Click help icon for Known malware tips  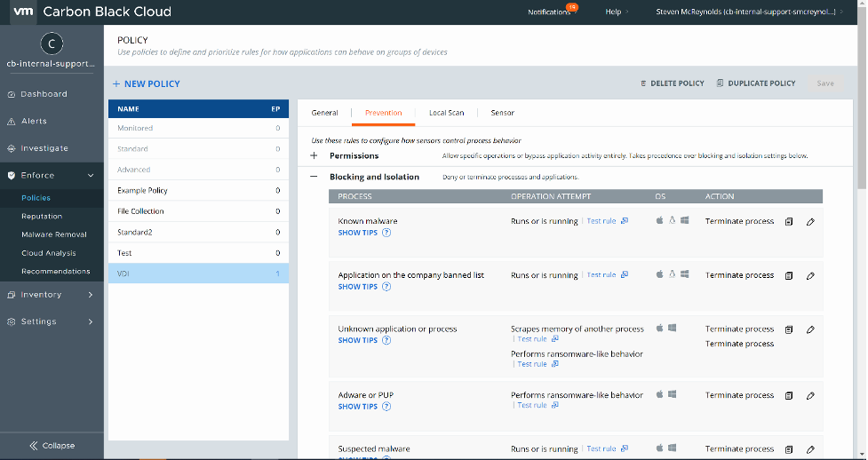tap(386, 233)
